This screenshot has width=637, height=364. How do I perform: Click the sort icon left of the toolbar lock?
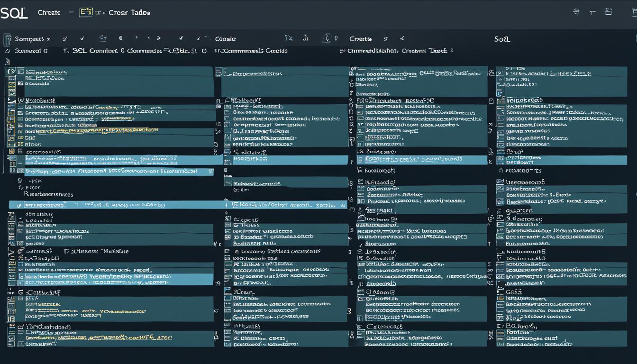pos(289,38)
